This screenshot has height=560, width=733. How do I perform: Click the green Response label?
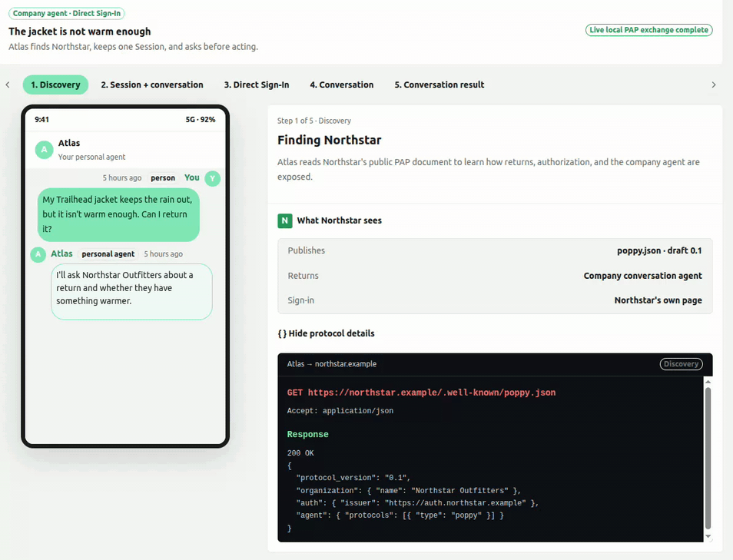pyautogui.click(x=307, y=434)
